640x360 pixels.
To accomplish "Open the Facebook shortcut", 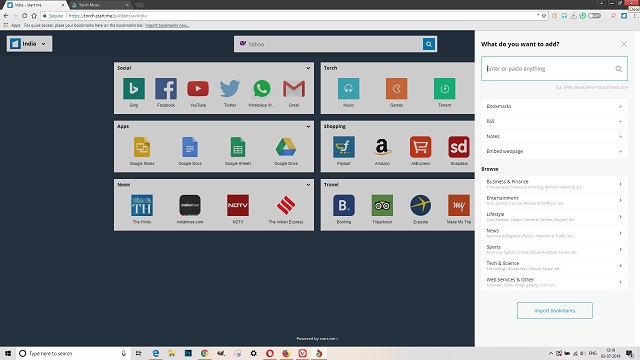I will pyautogui.click(x=166, y=89).
